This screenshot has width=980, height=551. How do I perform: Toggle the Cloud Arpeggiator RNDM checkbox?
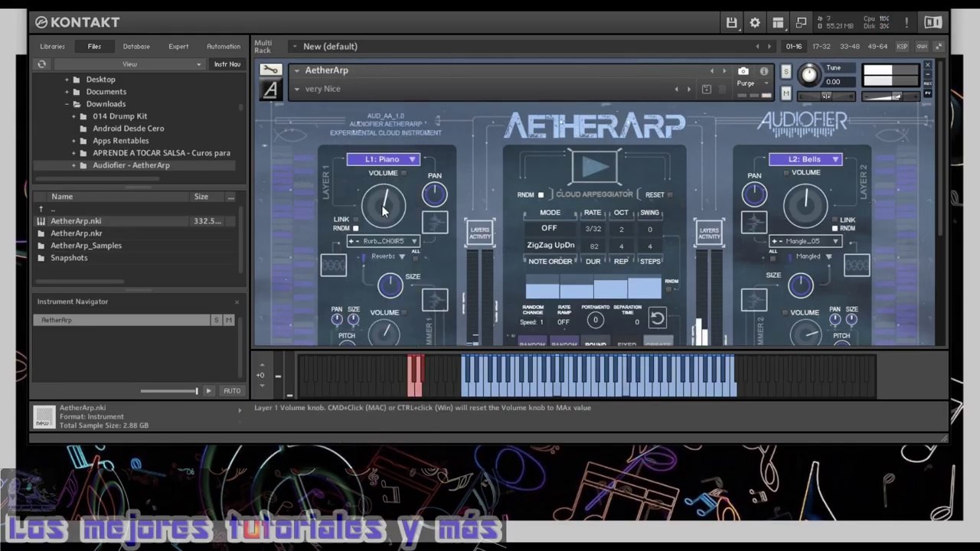coord(541,195)
